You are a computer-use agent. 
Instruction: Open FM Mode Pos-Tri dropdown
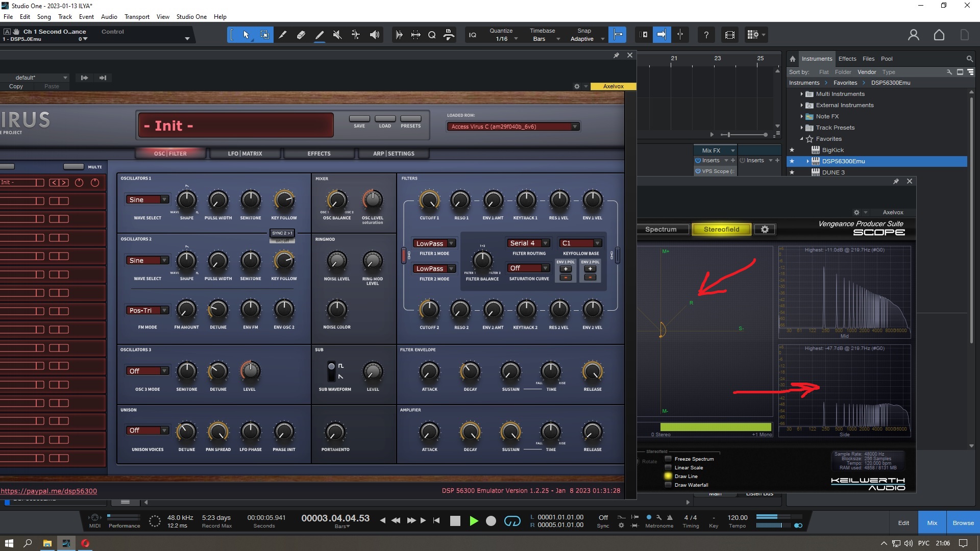(x=148, y=310)
